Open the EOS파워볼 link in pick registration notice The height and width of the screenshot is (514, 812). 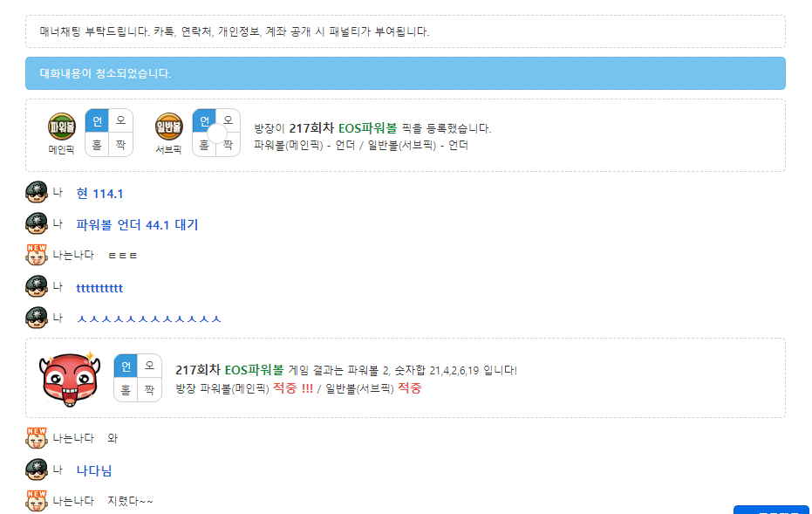coord(368,128)
